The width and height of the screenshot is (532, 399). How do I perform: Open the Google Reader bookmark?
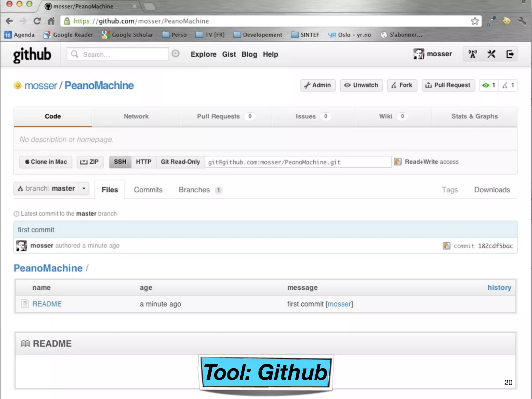pos(68,35)
